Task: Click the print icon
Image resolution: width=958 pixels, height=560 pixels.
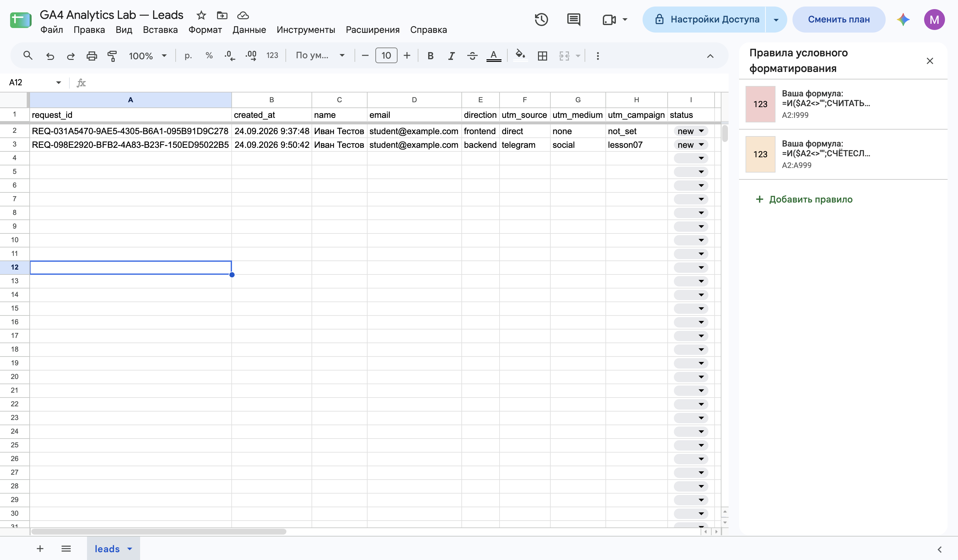Action: coord(92,56)
